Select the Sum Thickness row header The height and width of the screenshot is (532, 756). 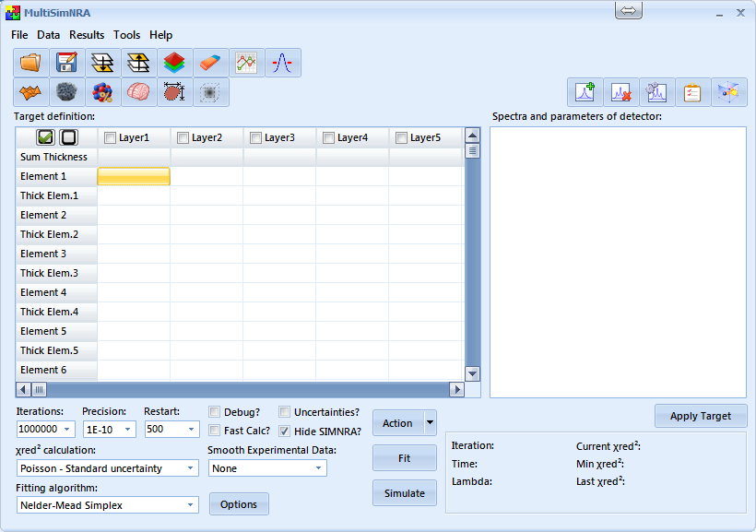click(x=56, y=157)
